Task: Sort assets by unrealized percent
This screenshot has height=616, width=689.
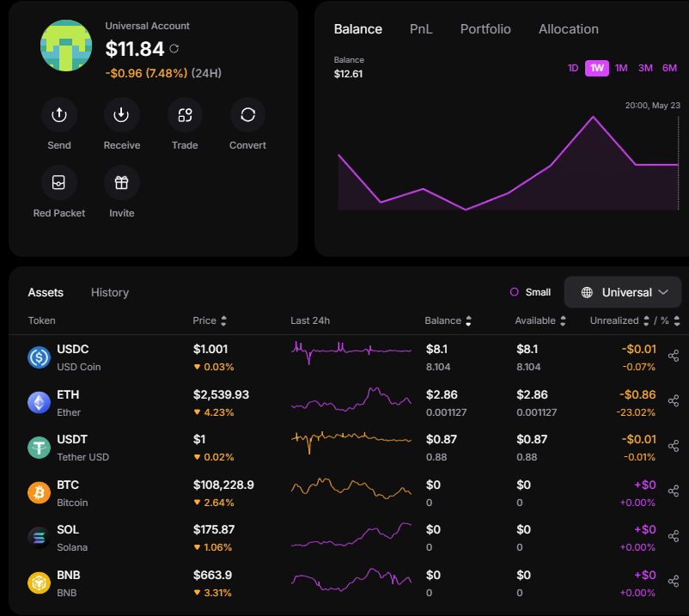Action: (677, 320)
